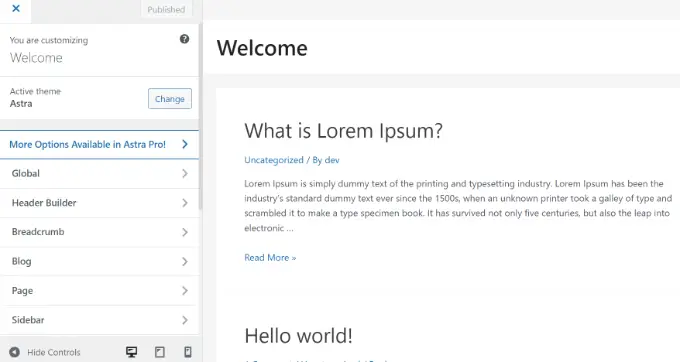Expand Sidebar chevron arrow

[185, 320]
